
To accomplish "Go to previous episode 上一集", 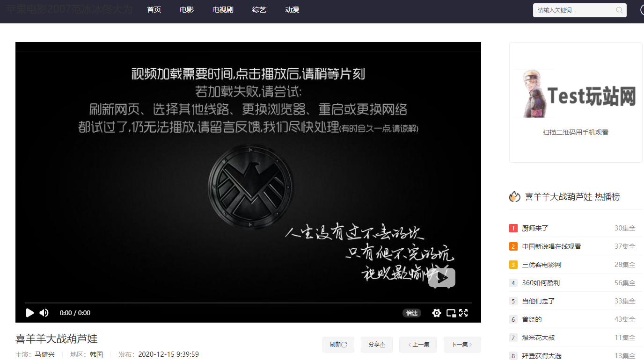I will 418,345.
